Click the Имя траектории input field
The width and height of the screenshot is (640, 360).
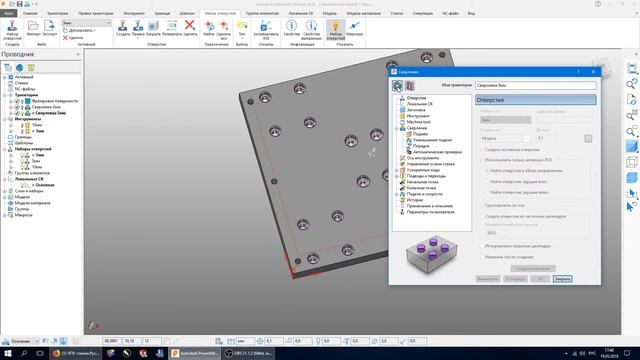point(536,86)
